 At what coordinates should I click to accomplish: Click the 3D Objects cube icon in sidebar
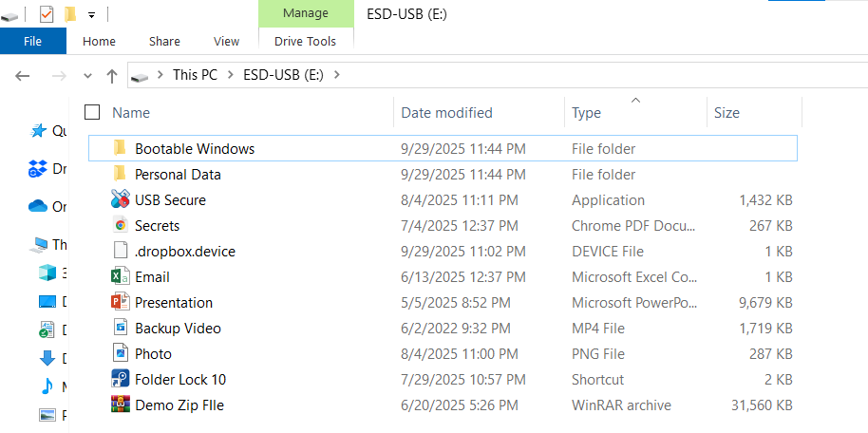47,273
